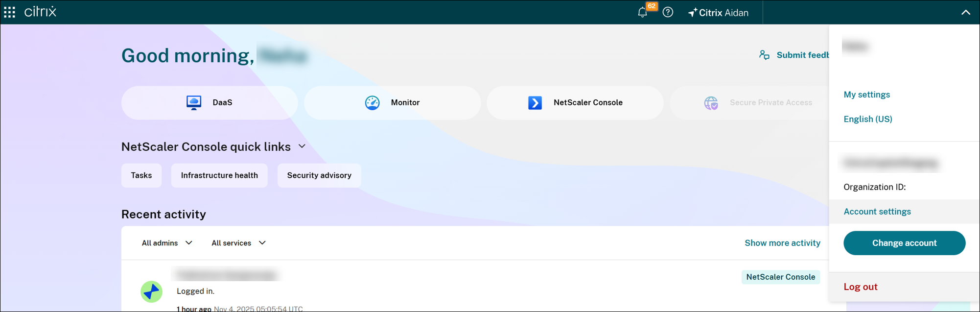This screenshot has height=312, width=980.
Task: Open Citrix Aidan assistant
Action: coord(718,13)
